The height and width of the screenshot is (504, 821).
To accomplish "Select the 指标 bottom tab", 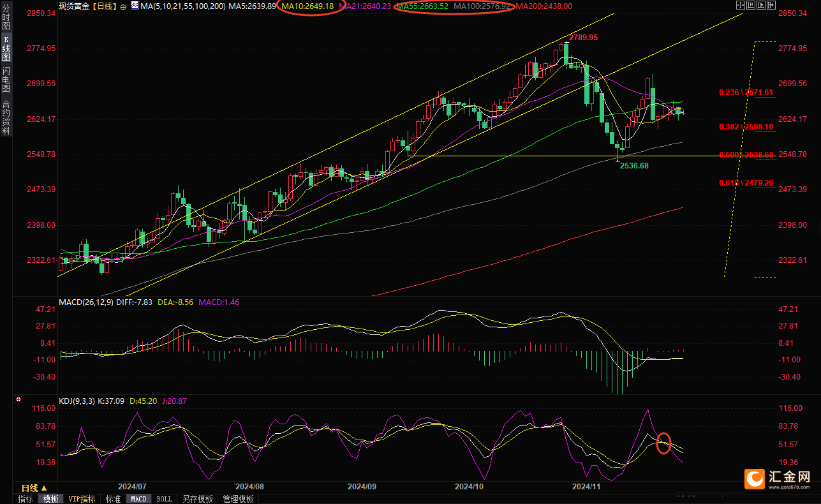I will pos(26,499).
